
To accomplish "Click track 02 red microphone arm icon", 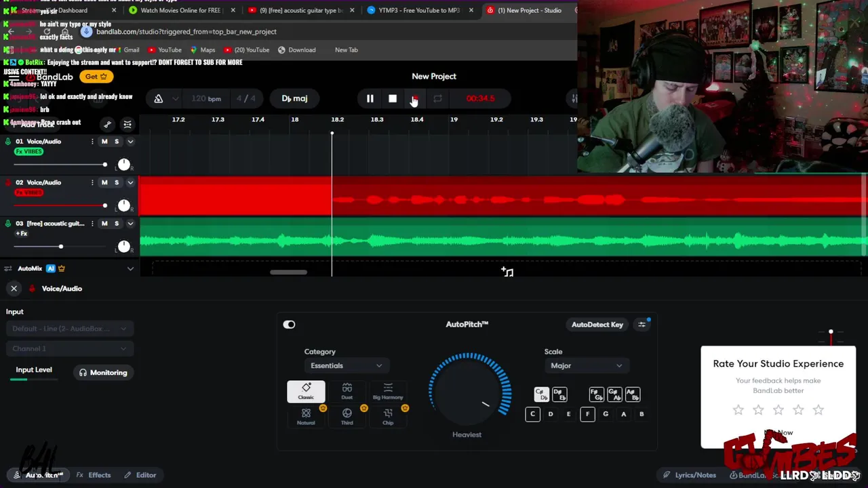I will click(x=8, y=182).
